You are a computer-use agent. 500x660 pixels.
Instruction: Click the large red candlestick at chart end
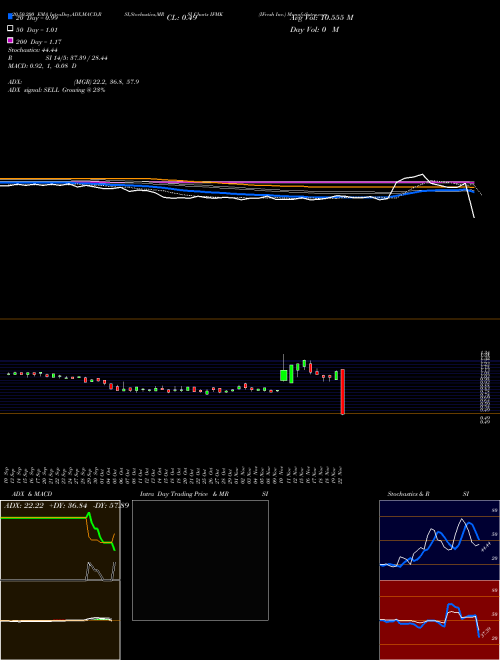(343, 392)
